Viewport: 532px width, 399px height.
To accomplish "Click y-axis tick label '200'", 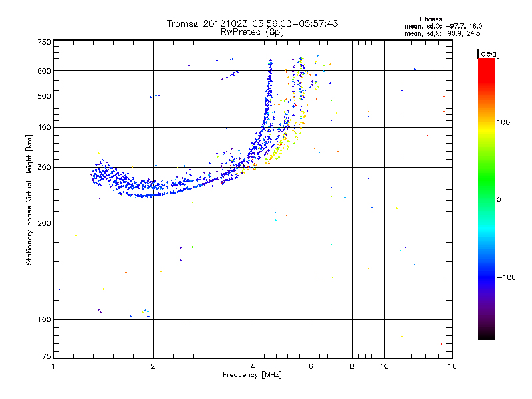I will coord(44,223).
